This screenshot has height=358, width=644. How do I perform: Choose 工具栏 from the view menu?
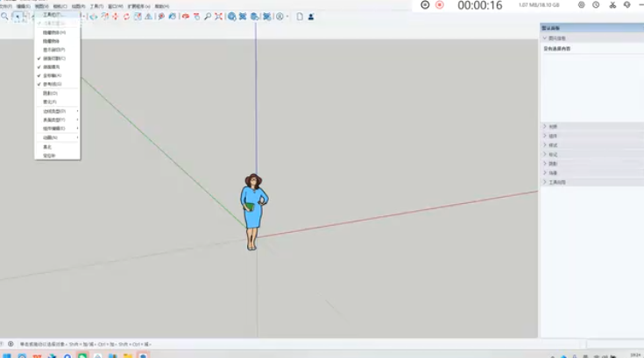point(53,15)
